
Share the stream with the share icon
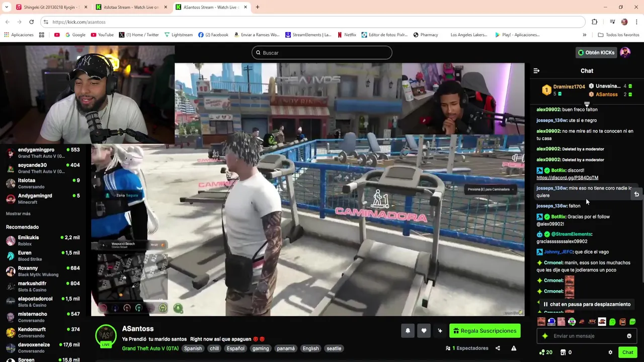pos(498,348)
